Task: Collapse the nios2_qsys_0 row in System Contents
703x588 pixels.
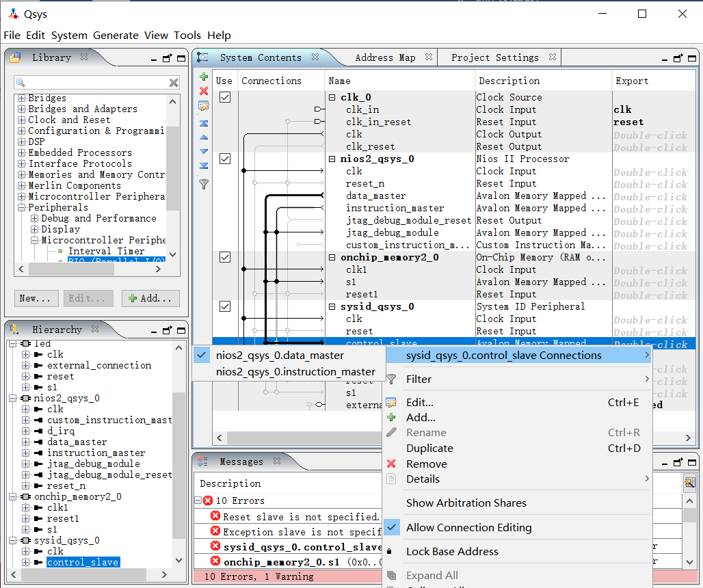Action: tap(332, 159)
